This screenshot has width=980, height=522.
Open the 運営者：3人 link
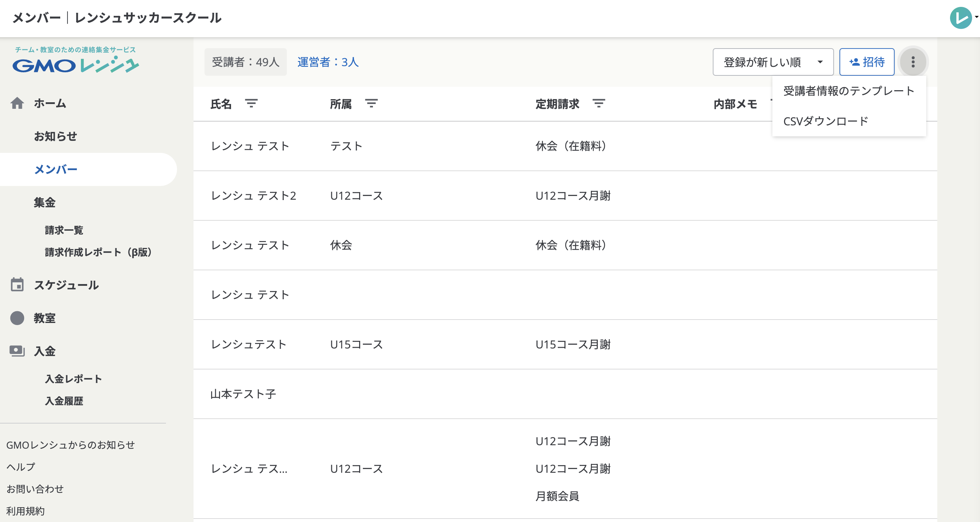click(x=328, y=62)
